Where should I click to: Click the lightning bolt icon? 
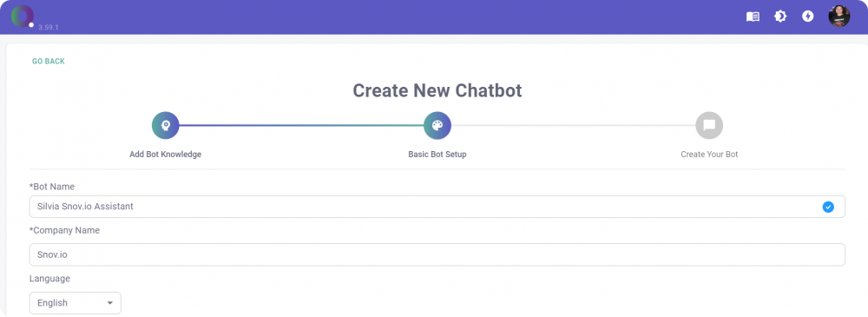click(807, 17)
